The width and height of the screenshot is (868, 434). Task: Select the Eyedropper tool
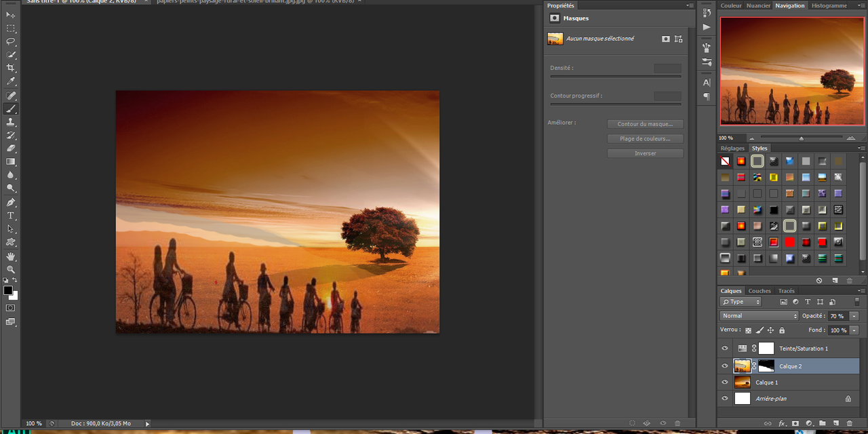(11, 81)
